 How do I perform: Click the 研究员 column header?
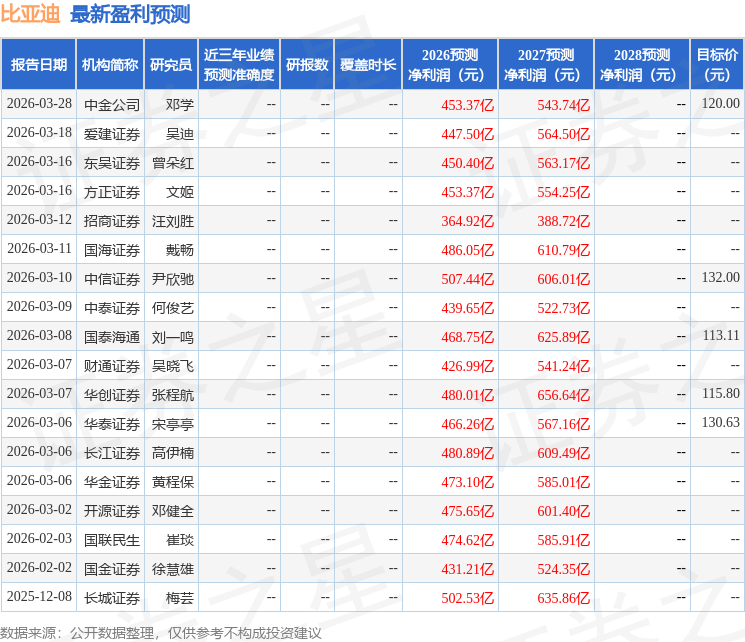(171, 65)
